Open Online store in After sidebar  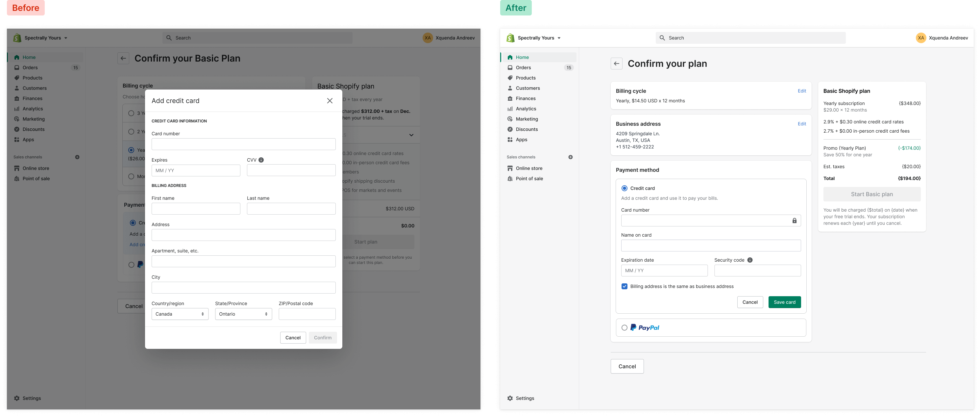click(x=529, y=168)
